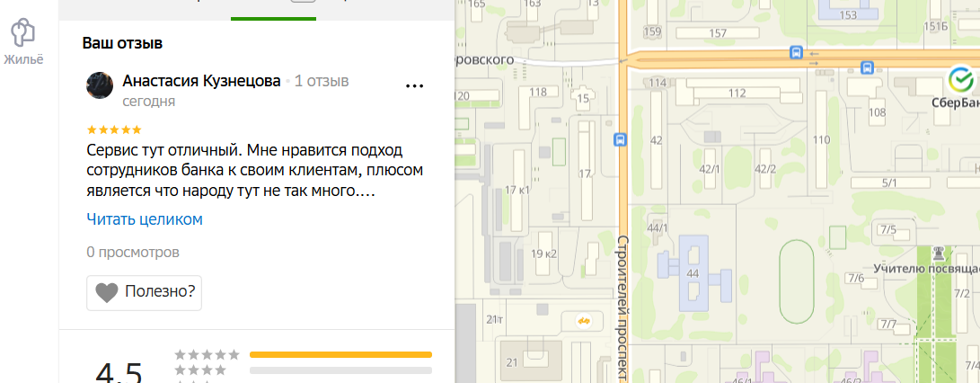Open the three-dots menu of the review
This screenshot has height=383, width=980.
[x=415, y=85]
